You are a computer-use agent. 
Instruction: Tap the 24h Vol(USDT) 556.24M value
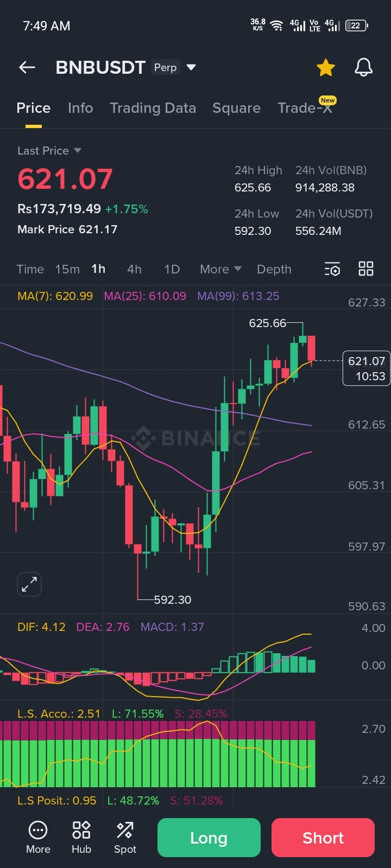318,231
